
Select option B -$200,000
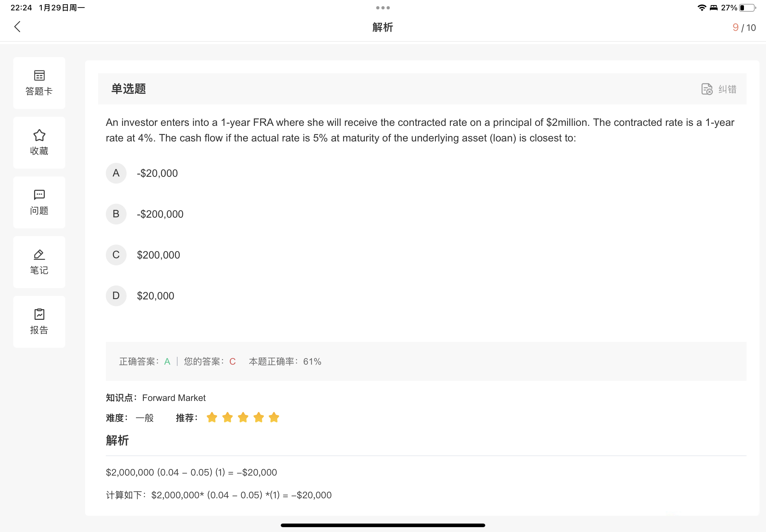click(x=116, y=214)
